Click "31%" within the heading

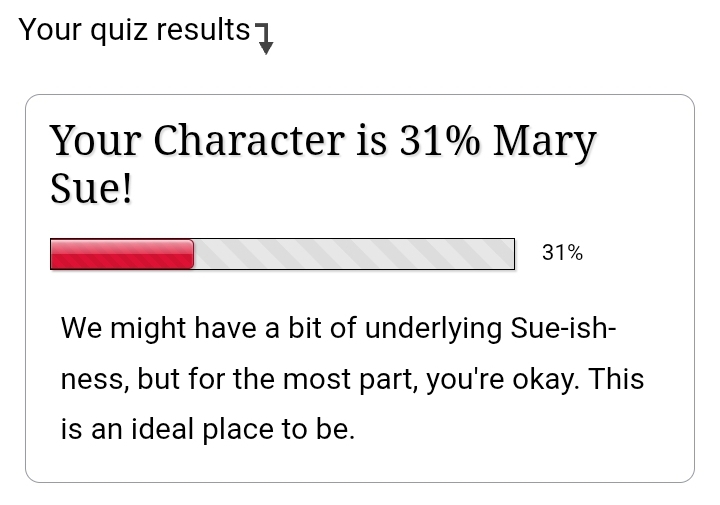pos(440,141)
